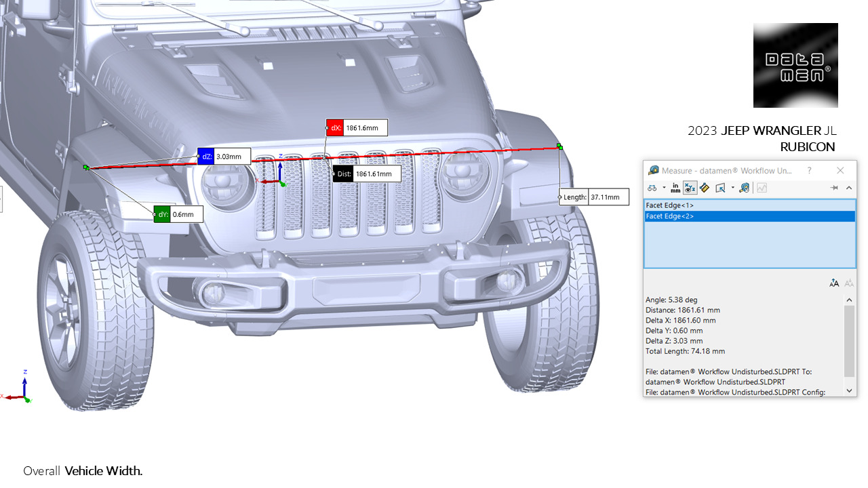The height and width of the screenshot is (488, 868).
Task: Click the datamen logo image
Action: click(795, 65)
